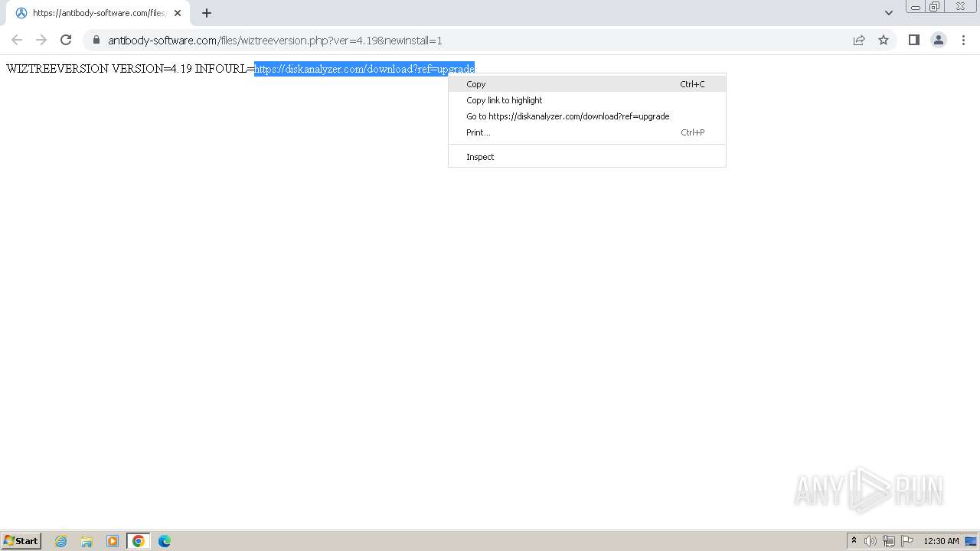Choose Inspect in the context menu

tap(587, 157)
